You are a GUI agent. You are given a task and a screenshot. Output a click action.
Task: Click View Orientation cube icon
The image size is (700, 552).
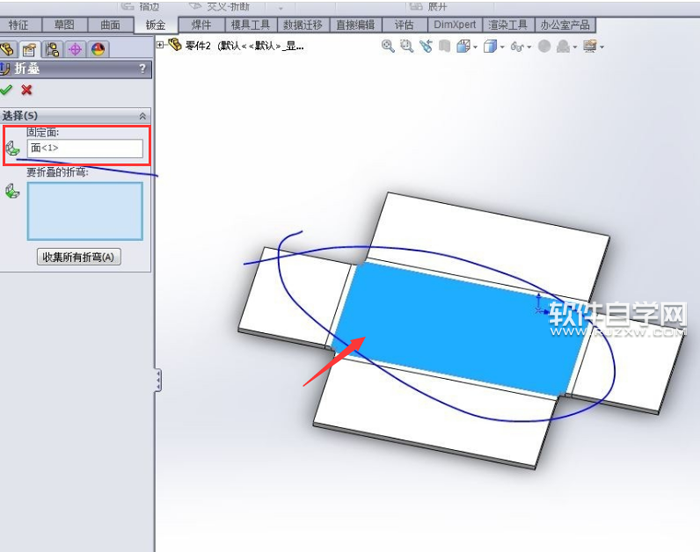[x=463, y=46]
